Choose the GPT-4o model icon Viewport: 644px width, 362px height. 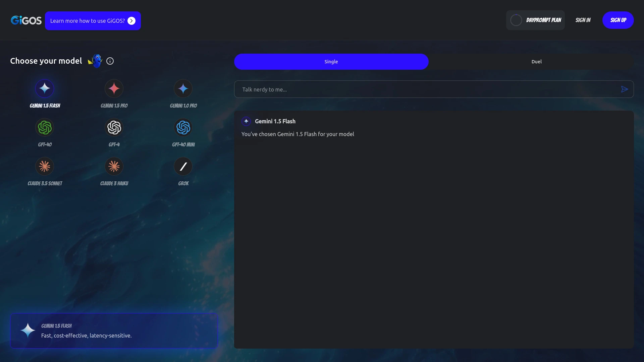(x=44, y=127)
